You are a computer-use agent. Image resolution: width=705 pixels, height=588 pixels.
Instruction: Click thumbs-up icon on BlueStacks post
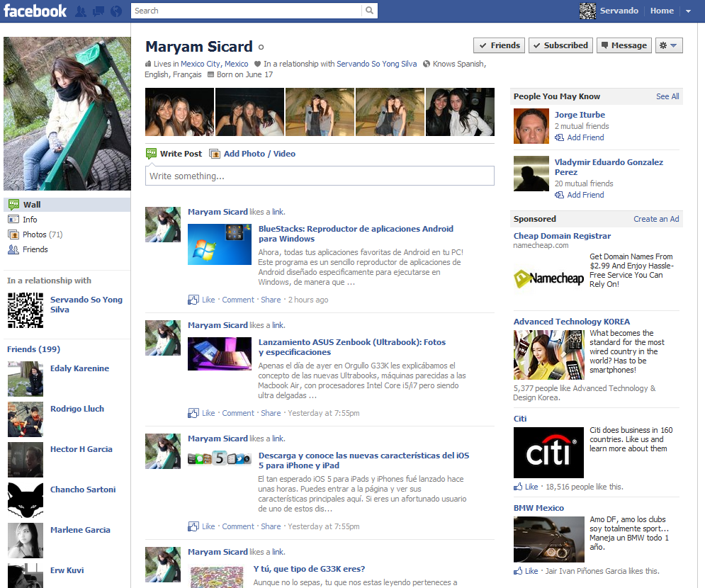coord(193,300)
